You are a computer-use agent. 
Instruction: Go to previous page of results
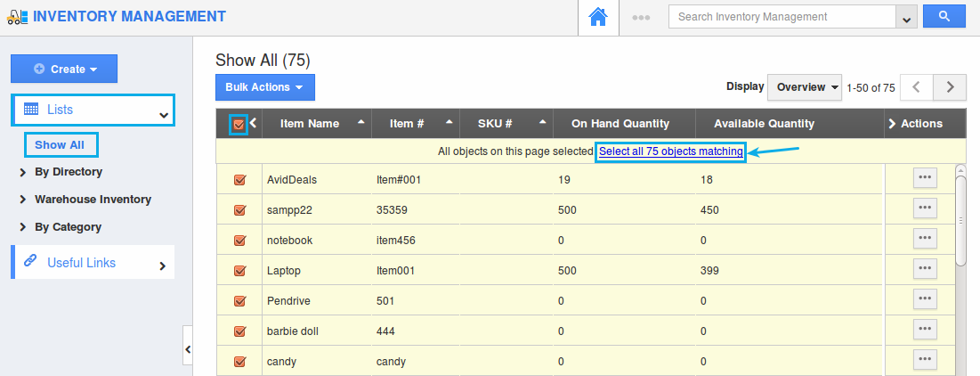pos(916,87)
